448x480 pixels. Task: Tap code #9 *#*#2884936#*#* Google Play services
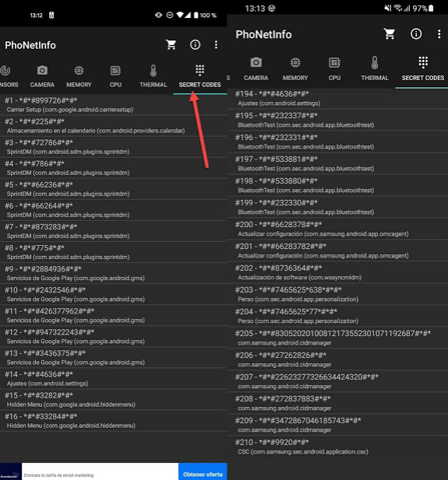(x=114, y=273)
